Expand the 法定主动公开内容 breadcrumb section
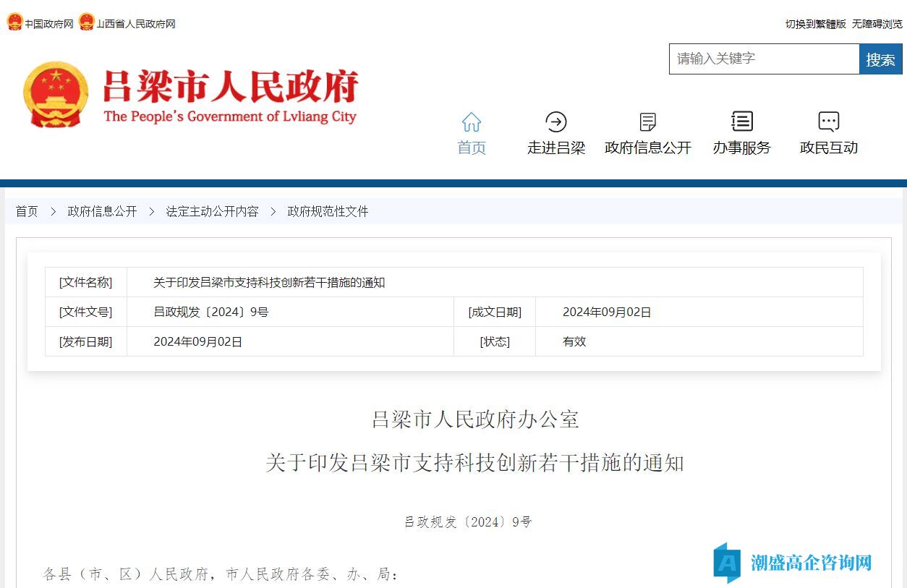The width and height of the screenshot is (907, 588). tap(212, 211)
